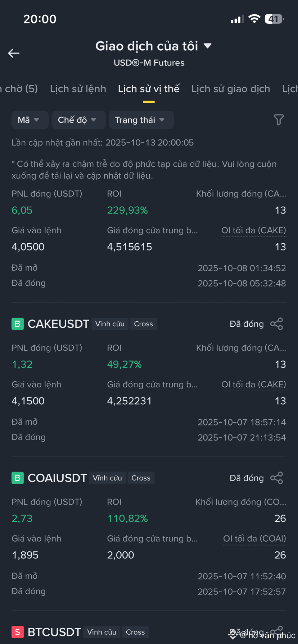Tap the green B badge beside CAKEUSDT
Viewport: 298px width, 644px height.
[18, 324]
